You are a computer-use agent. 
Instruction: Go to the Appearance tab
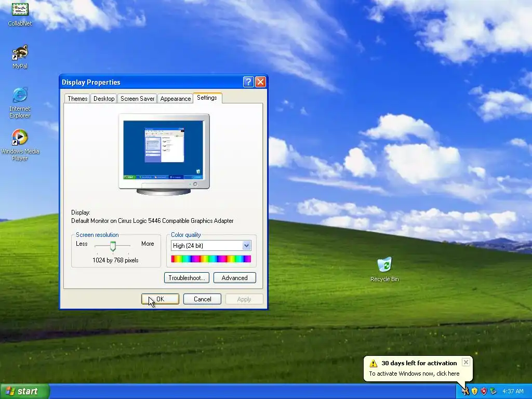pyautogui.click(x=176, y=98)
